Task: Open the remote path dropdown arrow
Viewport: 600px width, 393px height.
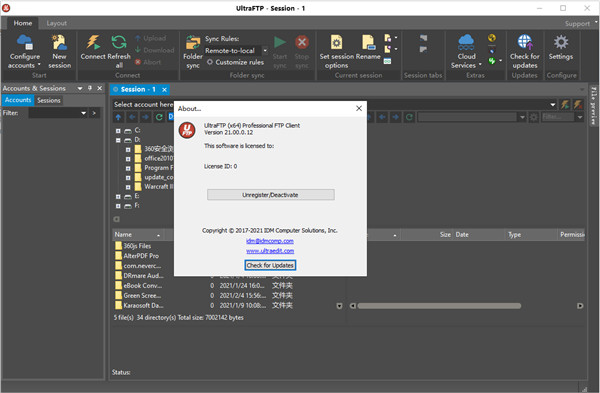Action: 522,117
